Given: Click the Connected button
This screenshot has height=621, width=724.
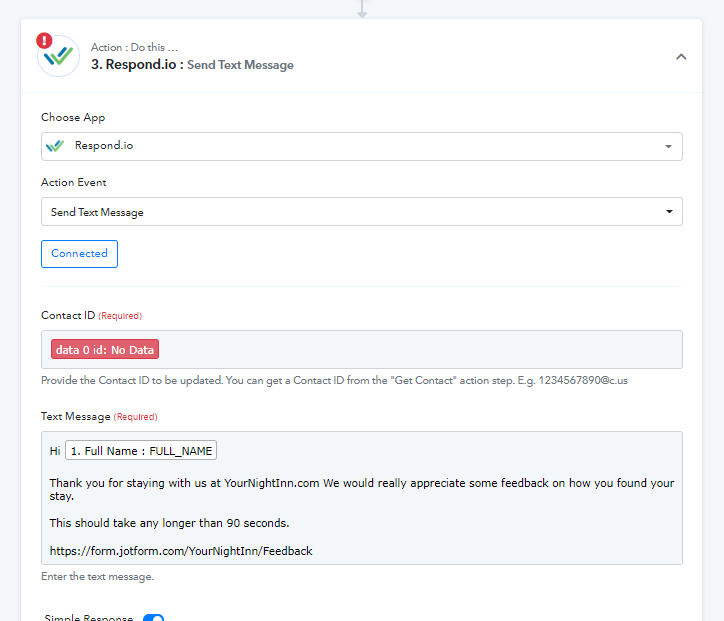Looking at the screenshot, I should click(x=79, y=254).
